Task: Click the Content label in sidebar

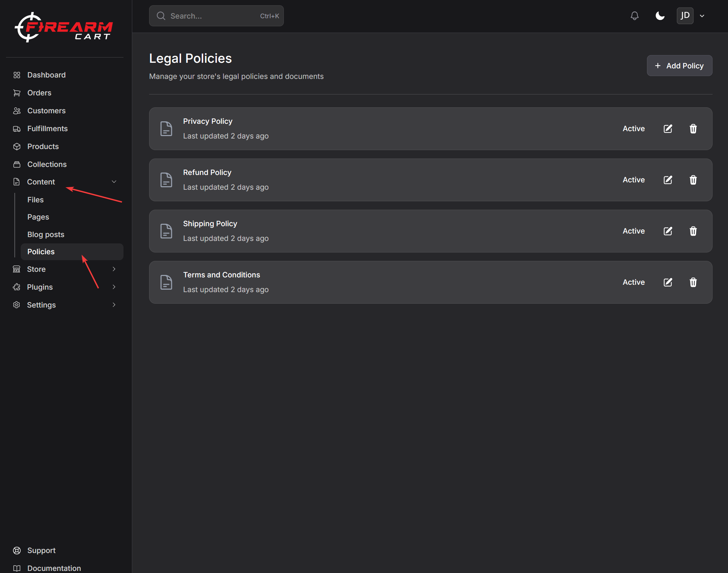Action: coord(41,182)
